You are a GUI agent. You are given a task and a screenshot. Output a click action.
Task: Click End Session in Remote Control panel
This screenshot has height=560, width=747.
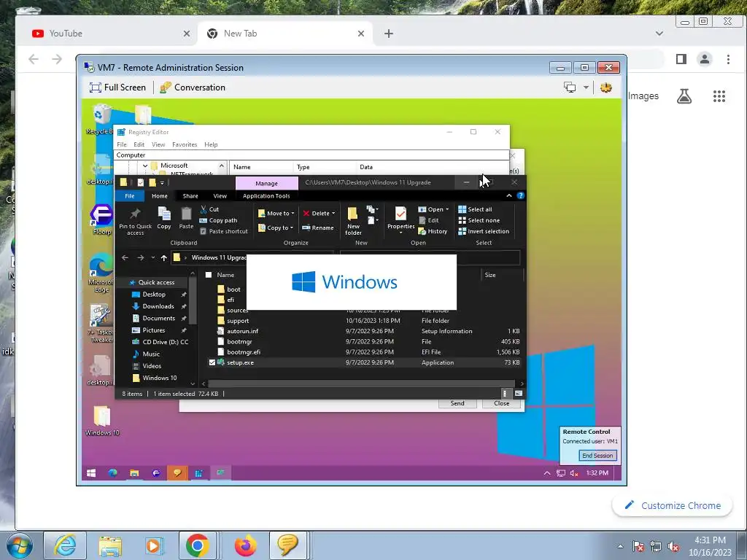(597, 455)
